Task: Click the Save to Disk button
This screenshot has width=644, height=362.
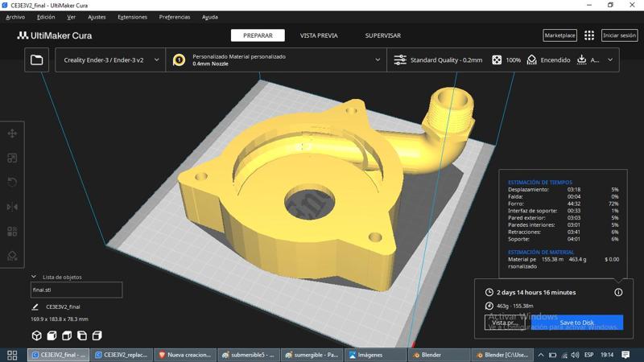Action: (x=576, y=323)
